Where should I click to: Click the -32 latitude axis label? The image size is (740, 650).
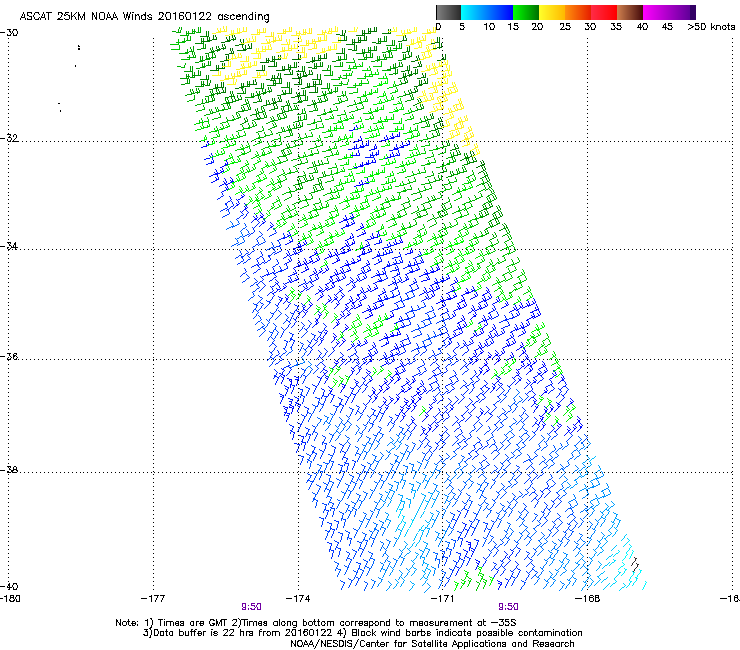tap(9, 138)
